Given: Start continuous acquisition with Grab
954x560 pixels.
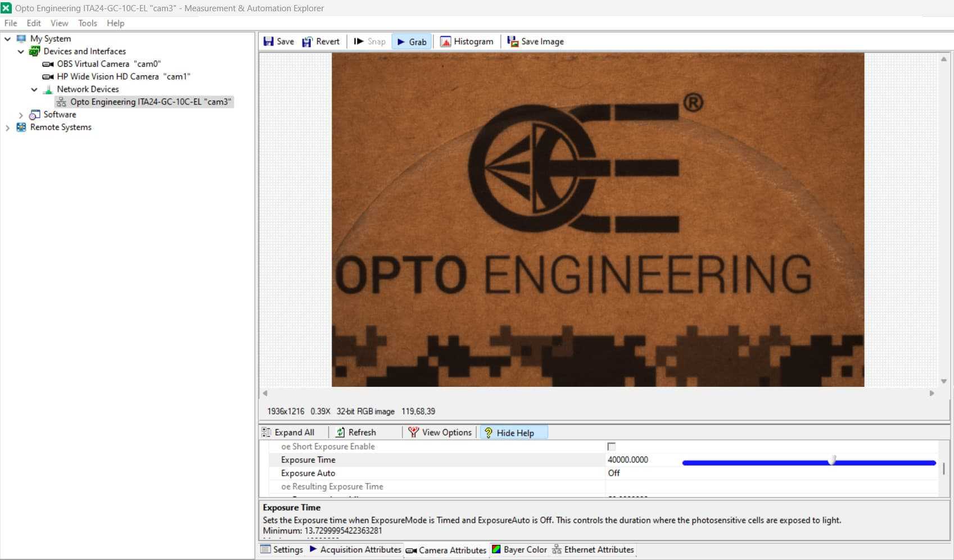Looking at the screenshot, I should click(x=412, y=42).
